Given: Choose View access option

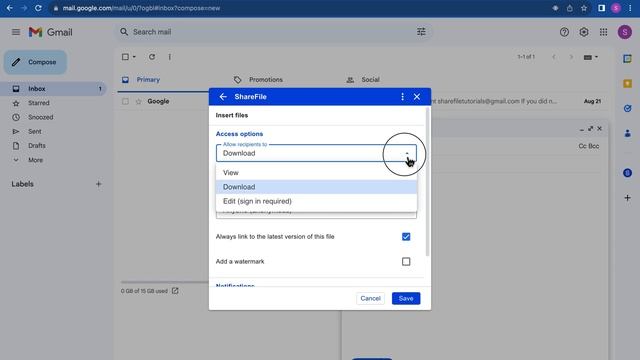Looking at the screenshot, I should pyautogui.click(x=316, y=173).
